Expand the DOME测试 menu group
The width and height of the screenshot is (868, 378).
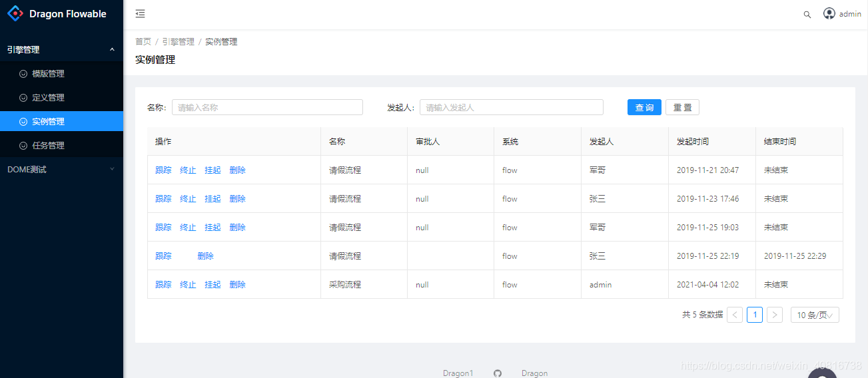(61, 169)
